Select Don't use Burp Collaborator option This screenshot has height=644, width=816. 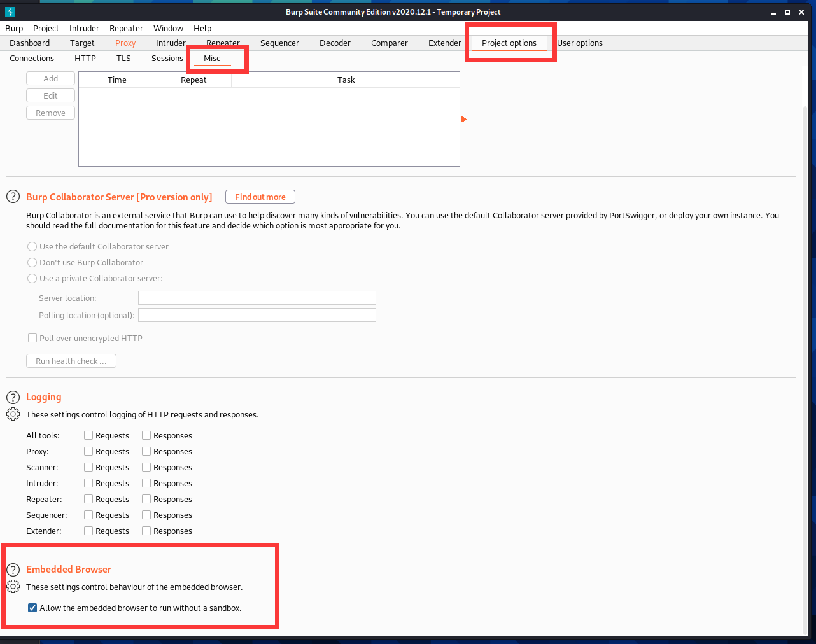pos(32,262)
